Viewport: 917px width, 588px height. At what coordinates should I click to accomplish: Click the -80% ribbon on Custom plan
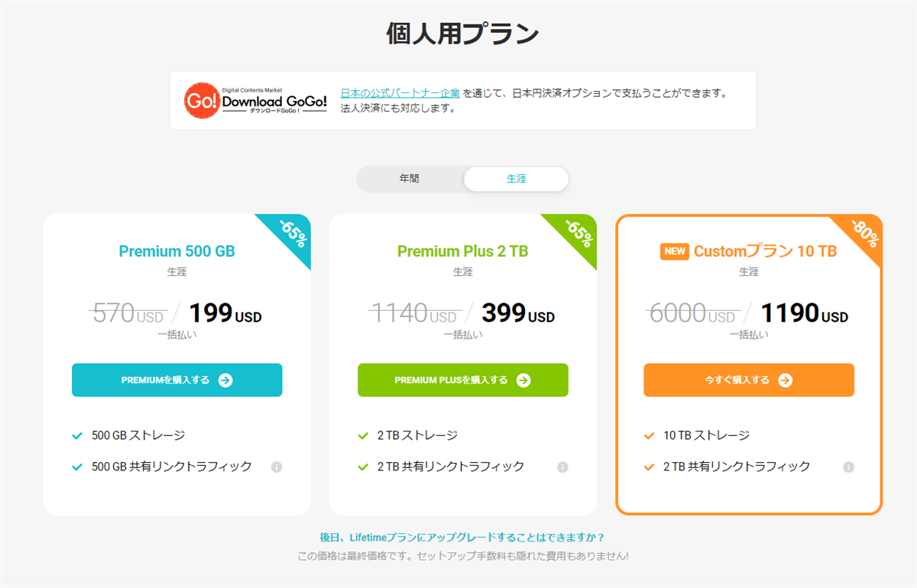point(864,234)
